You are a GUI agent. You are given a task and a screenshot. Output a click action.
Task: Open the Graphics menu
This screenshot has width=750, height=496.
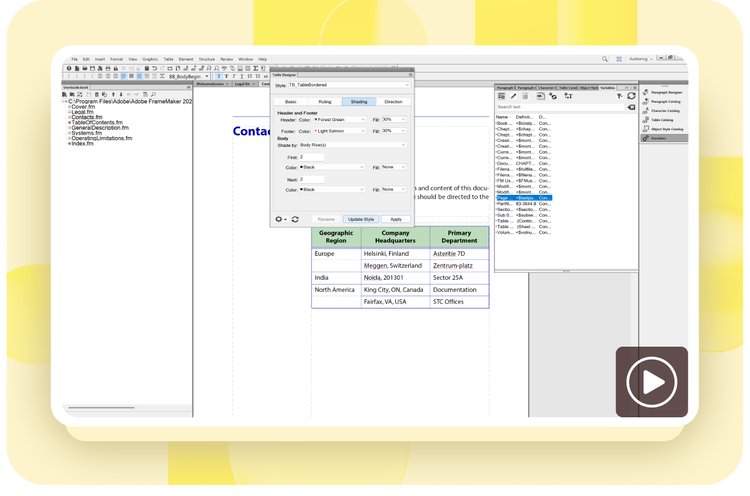tap(150, 59)
